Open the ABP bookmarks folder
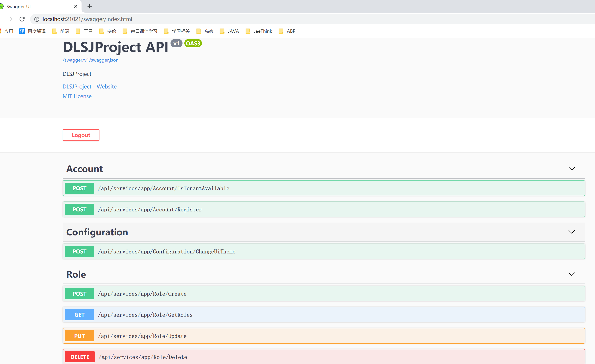This screenshot has height=364, width=595. tap(291, 31)
